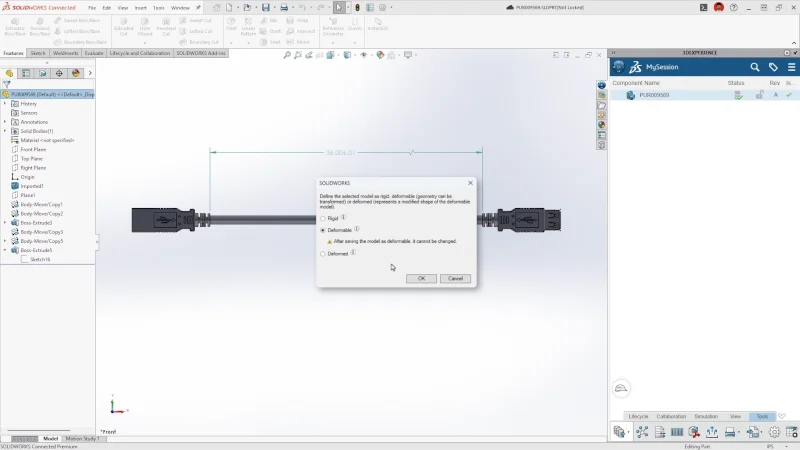Expand the Annotations tree node
Viewport: 800px width, 450px height.
pos(5,122)
